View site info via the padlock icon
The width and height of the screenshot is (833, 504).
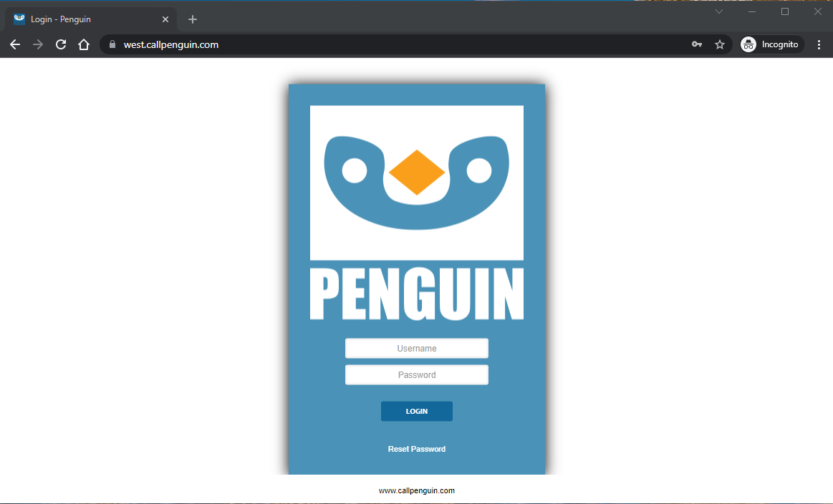click(112, 44)
